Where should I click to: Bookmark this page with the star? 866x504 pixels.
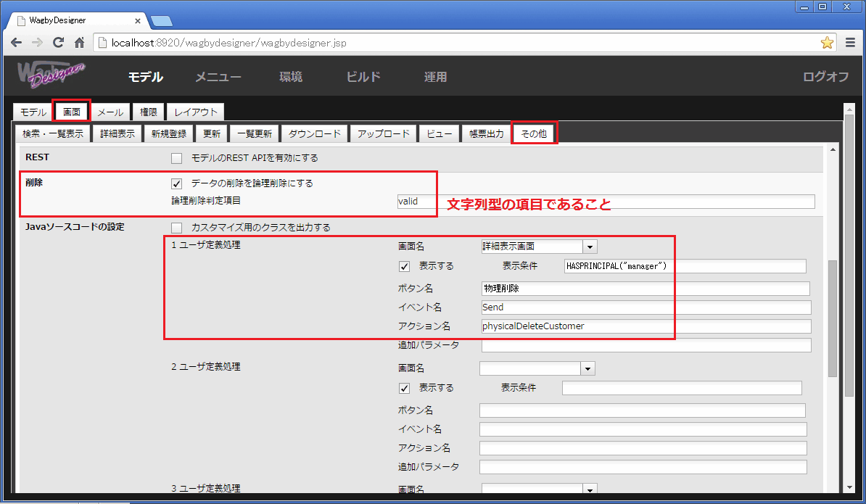tap(827, 43)
